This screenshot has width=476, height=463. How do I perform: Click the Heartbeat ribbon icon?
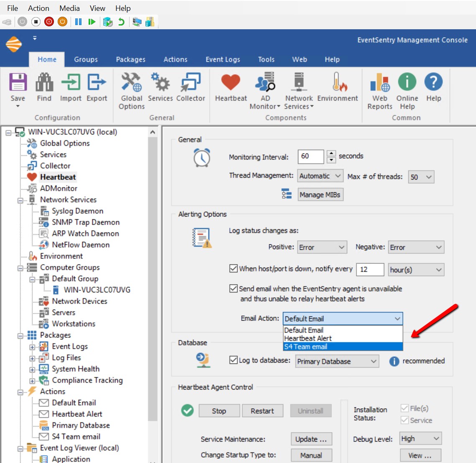click(x=231, y=82)
